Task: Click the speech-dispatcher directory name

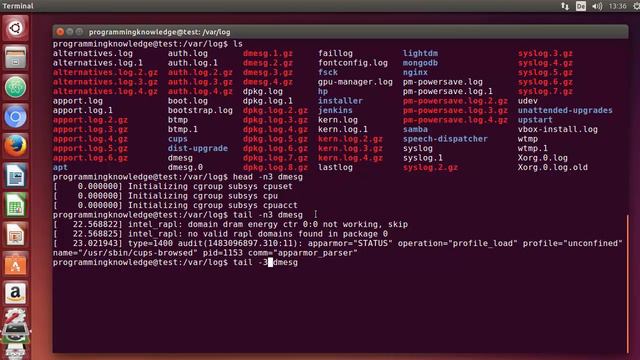Action: click(445, 139)
